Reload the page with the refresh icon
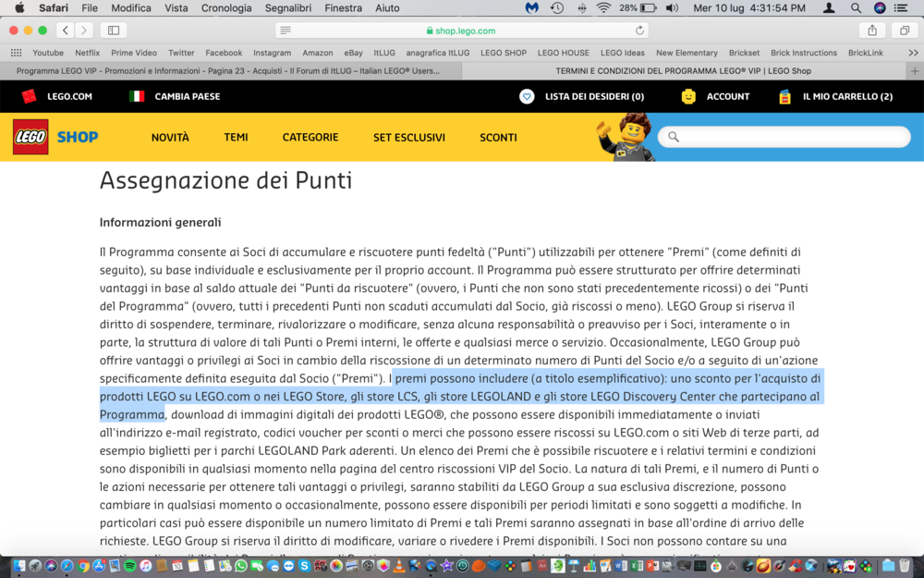Image resolution: width=924 pixels, height=578 pixels. pyautogui.click(x=639, y=31)
